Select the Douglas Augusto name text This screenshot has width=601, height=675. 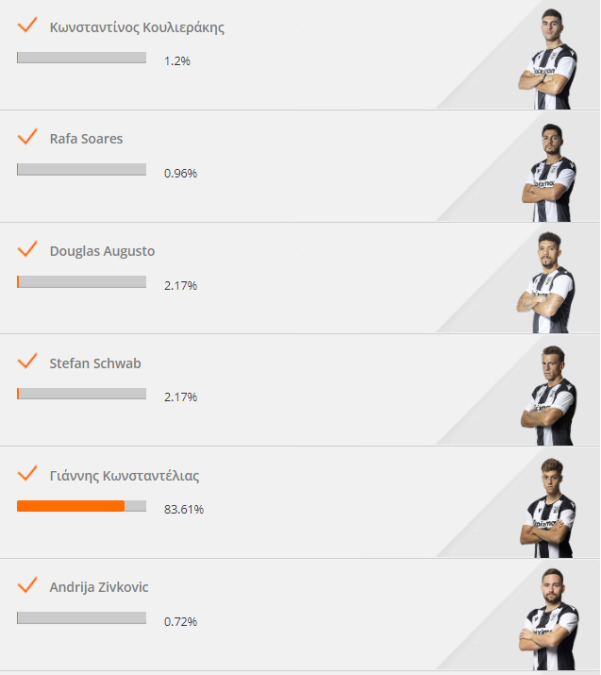(102, 251)
